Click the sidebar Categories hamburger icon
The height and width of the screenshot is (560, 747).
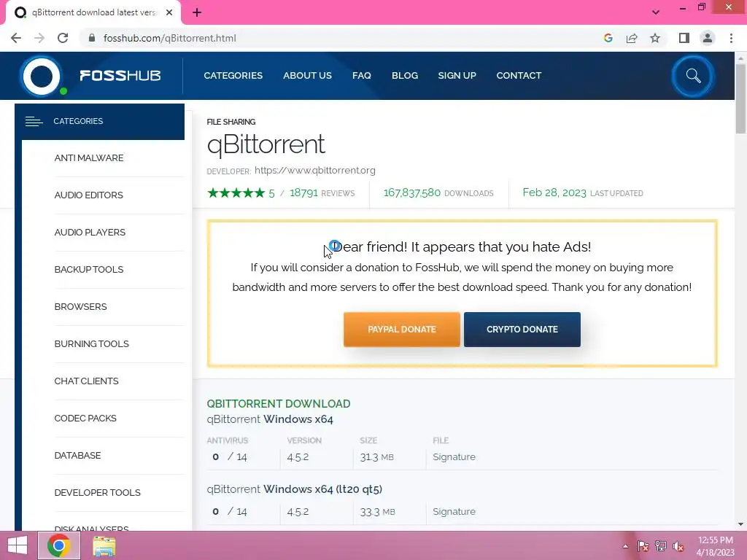pos(34,122)
